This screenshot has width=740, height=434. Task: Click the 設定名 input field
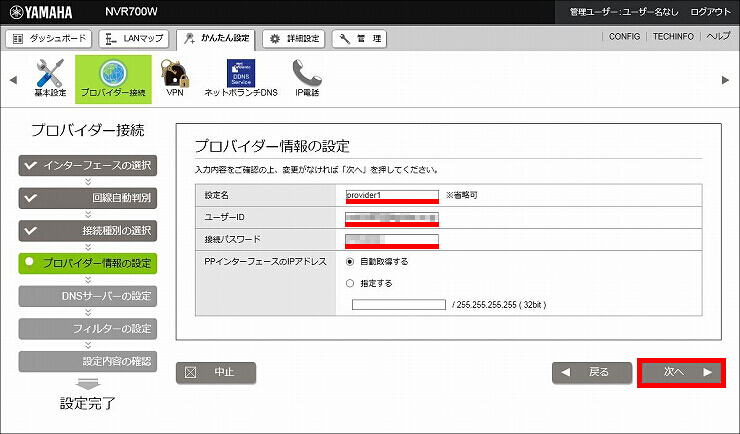pyautogui.click(x=392, y=195)
